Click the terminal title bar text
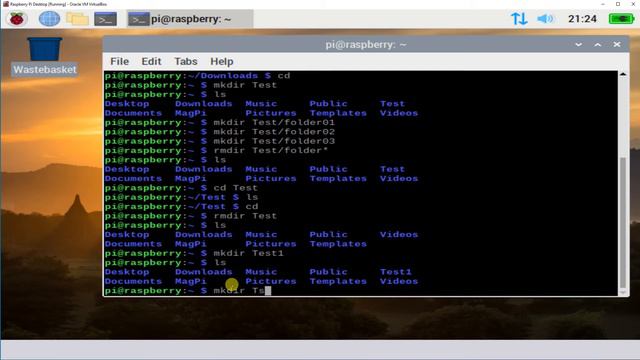The width and height of the screenshot is (640, 360). [366, 44]
